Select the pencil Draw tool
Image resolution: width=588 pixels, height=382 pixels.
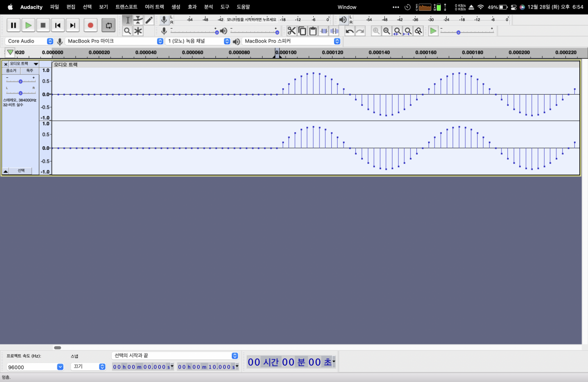point(149,20)
